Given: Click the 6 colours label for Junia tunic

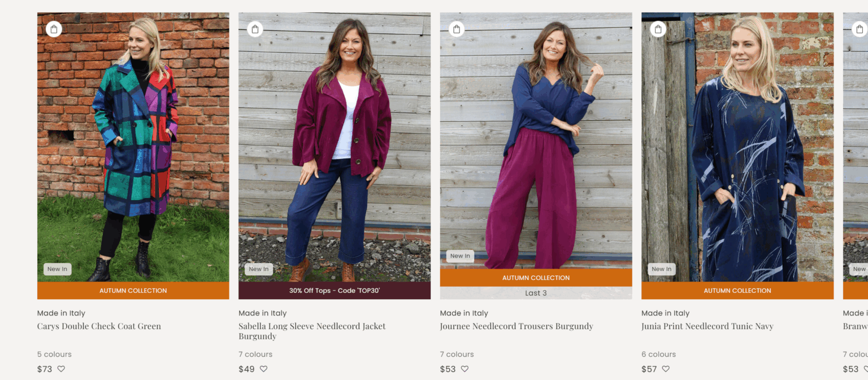Looking at the screenshot, I should [658, 355].
